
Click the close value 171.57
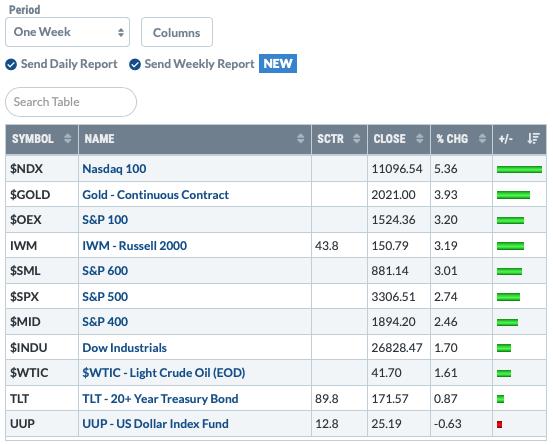[390, 399]
